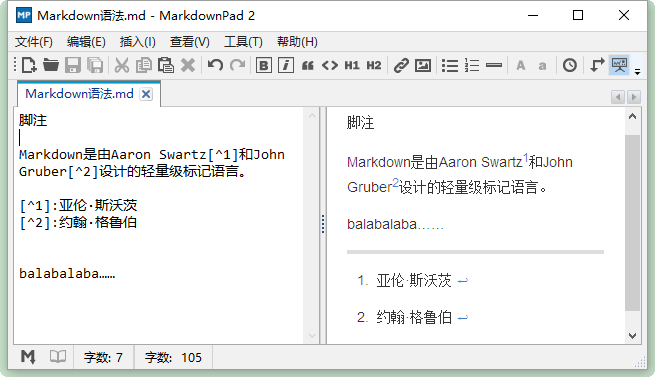Screen dimensions: 655x377
Task: Minimize the MarkdownPad 2 window
Action: 533,15
